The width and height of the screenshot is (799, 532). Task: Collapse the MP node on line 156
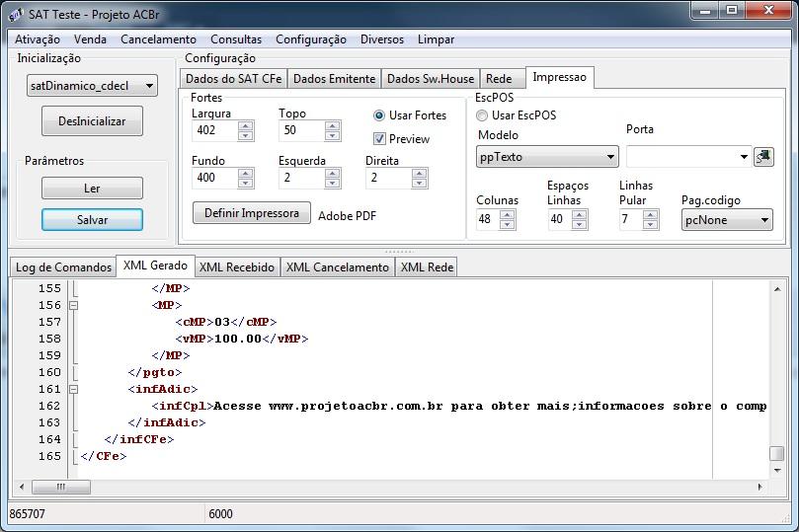point(73,305)
